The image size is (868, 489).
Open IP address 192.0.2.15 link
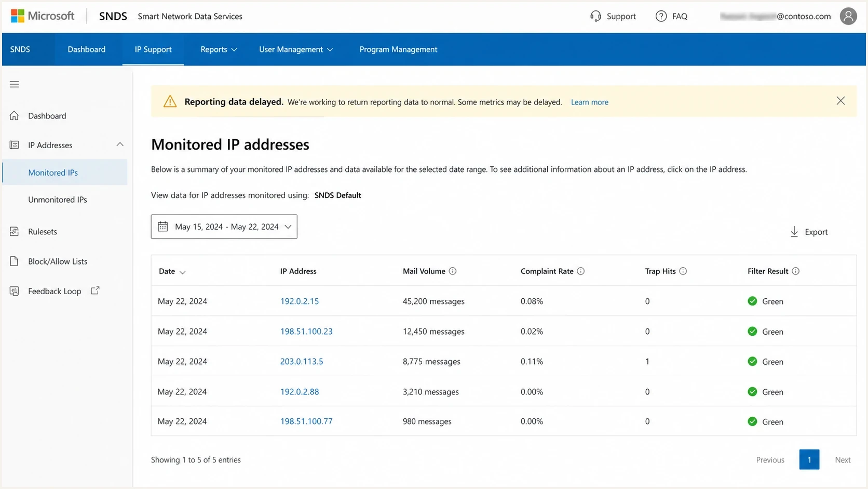click(300, 301)
